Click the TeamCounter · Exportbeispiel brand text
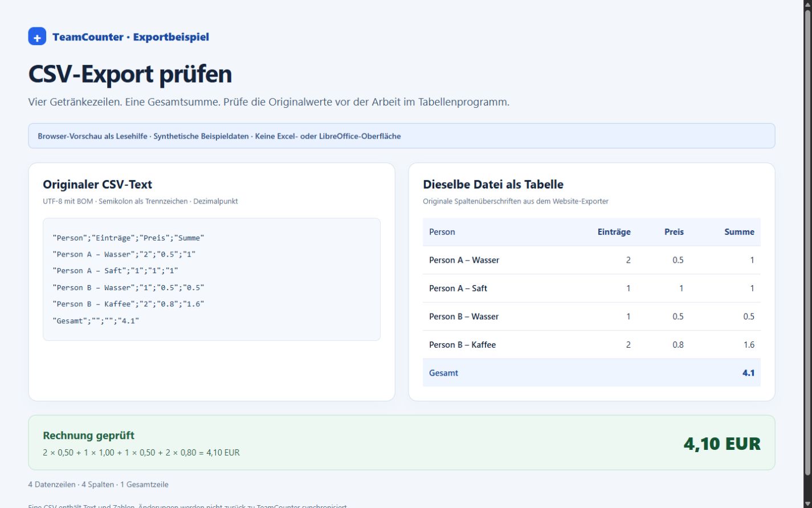This screenshot has width=812, height=508. 130,37
